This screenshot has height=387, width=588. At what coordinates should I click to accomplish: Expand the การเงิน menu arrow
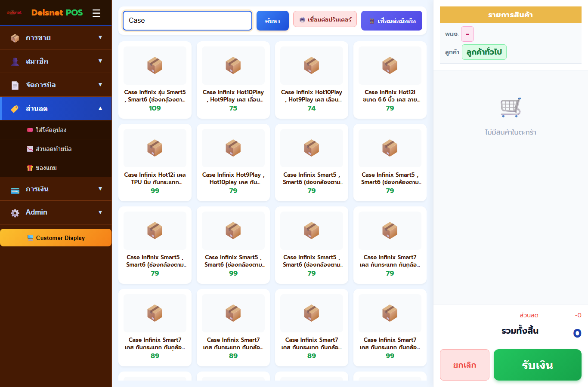tap(100, 189)
